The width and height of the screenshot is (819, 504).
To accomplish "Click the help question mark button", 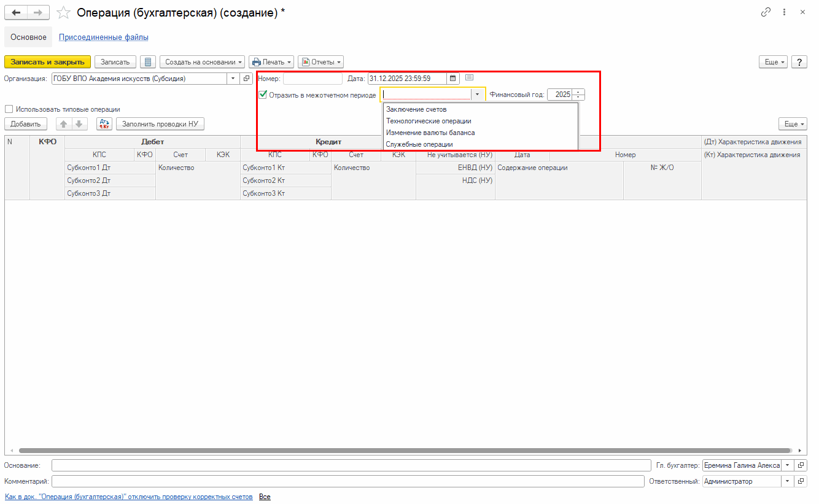I will pyautogui.click(x=799, y=62).
